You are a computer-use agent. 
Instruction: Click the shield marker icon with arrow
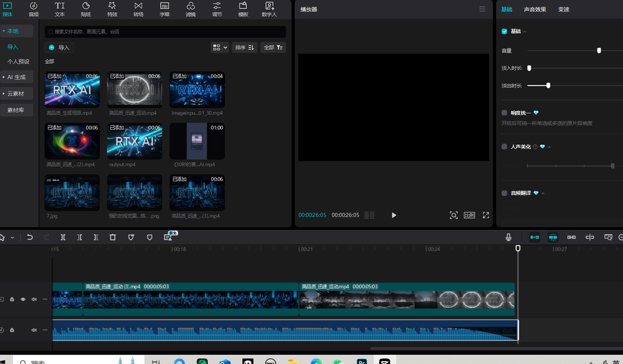click(131, 237)
